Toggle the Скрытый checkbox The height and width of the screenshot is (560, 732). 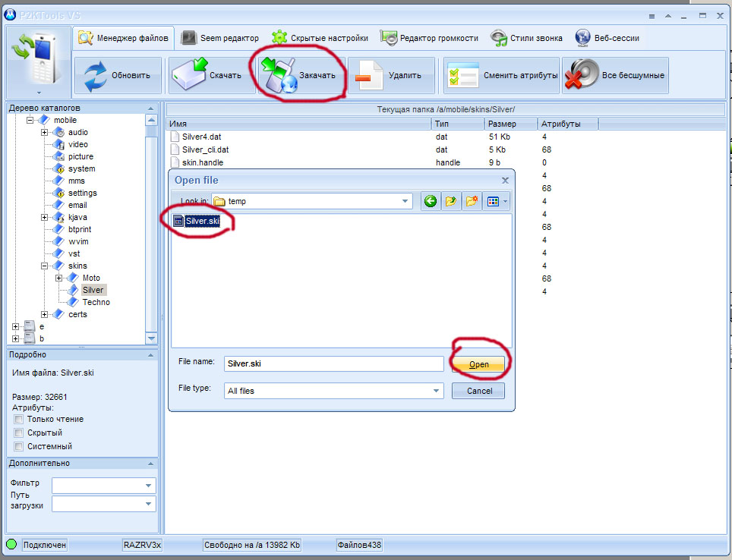(19, 433)
